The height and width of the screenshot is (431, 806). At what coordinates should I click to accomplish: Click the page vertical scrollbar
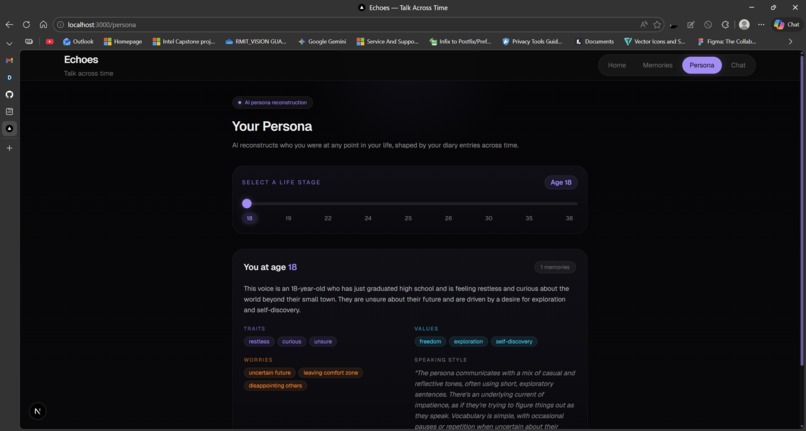click(x=802, y=211)
